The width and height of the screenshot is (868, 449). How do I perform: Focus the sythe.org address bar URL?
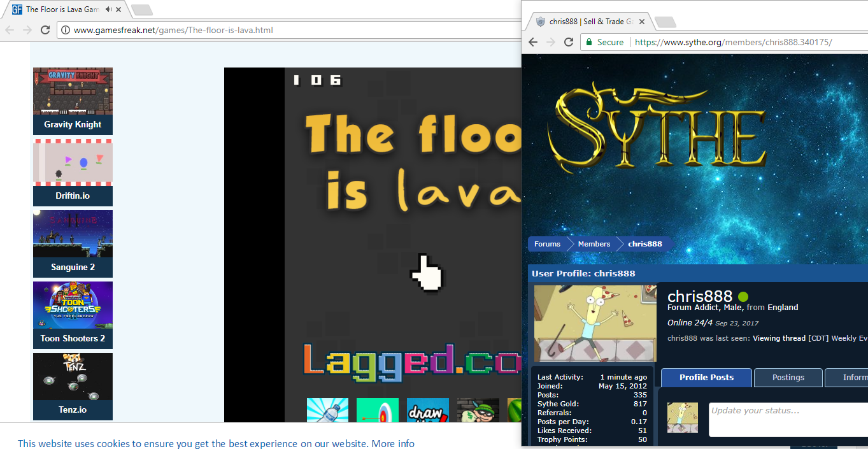(x=734, y=42)
